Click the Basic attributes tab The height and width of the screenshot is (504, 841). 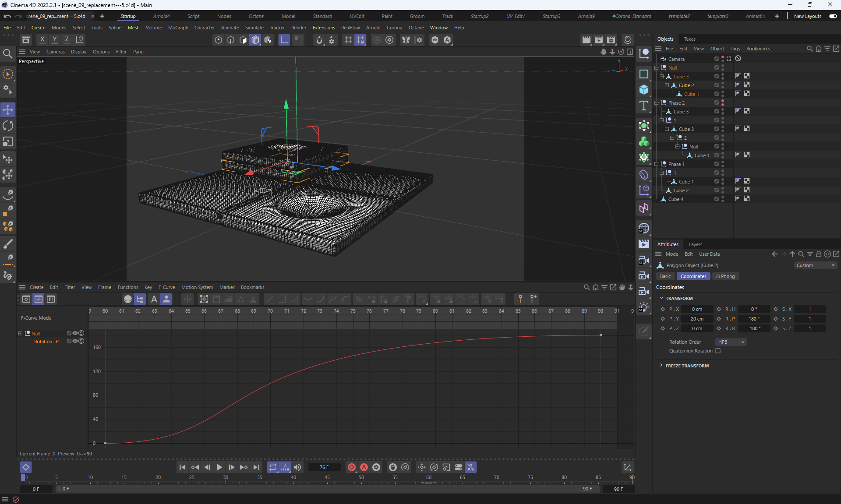(665, 276)
